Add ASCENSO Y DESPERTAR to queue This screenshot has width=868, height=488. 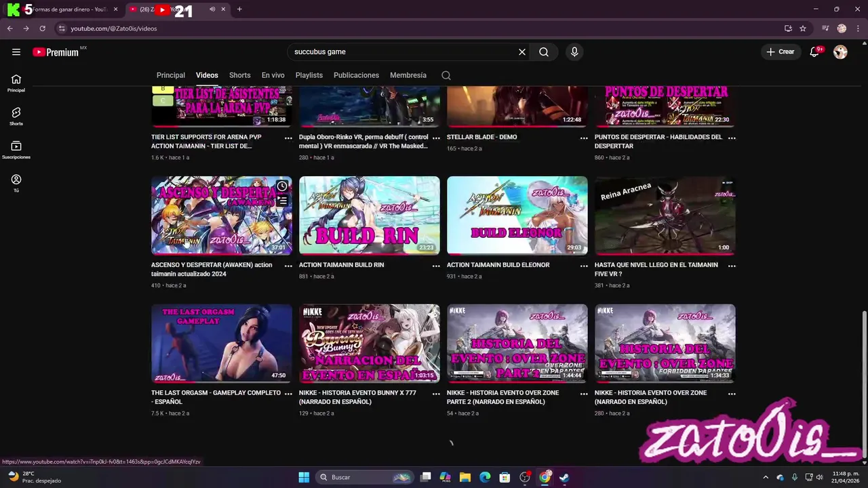(x=282, y=201)
